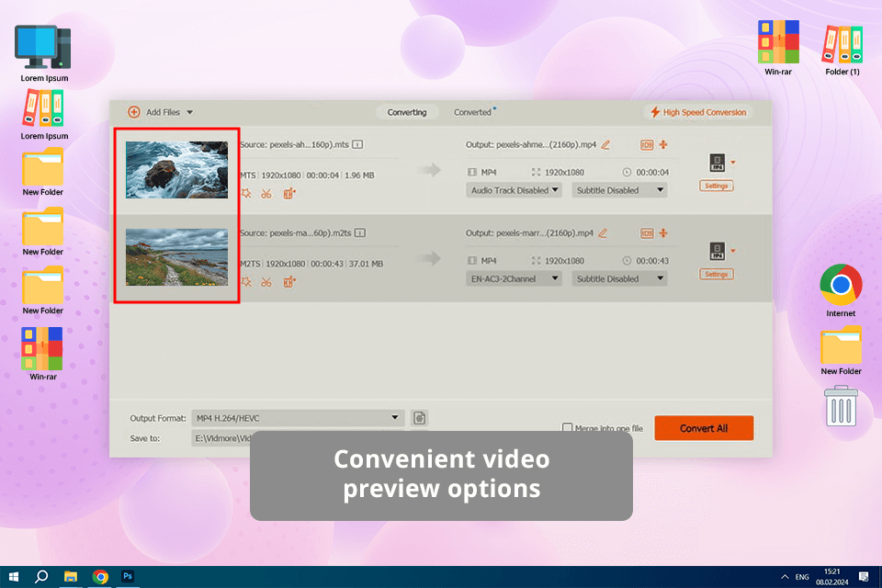Image resolution: width=882 pixels, height=588 pixels.
Task: Edit the ID3 metadata for the pexels-marr output
Action: [x=647, y=233]
